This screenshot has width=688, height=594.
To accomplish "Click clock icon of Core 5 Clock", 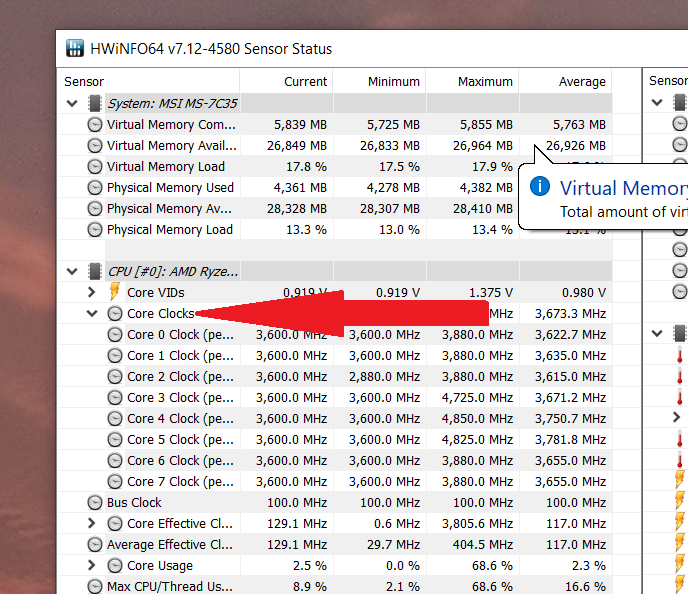I will [x=115, y=440].
